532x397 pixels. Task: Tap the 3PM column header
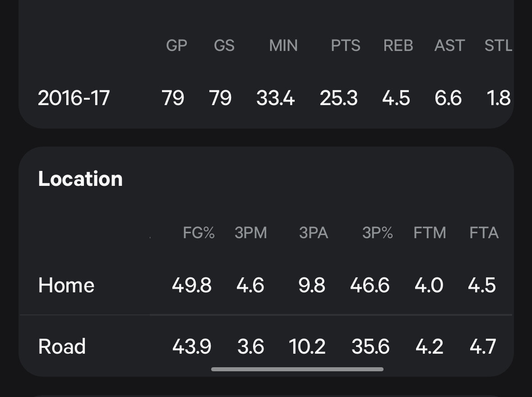[250, 233]
